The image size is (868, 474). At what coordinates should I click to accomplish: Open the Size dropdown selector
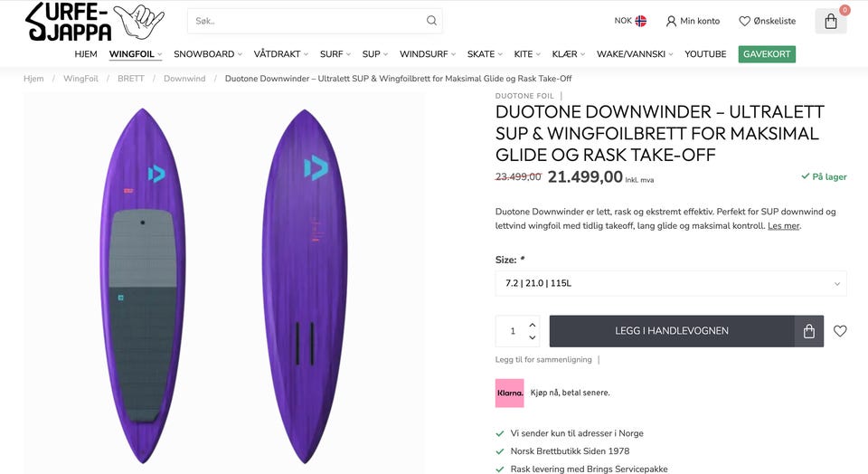coord(671,283)
